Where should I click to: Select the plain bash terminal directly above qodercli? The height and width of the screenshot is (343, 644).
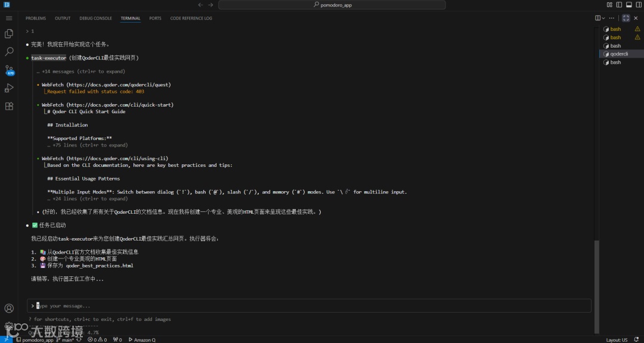pos(621,45)
